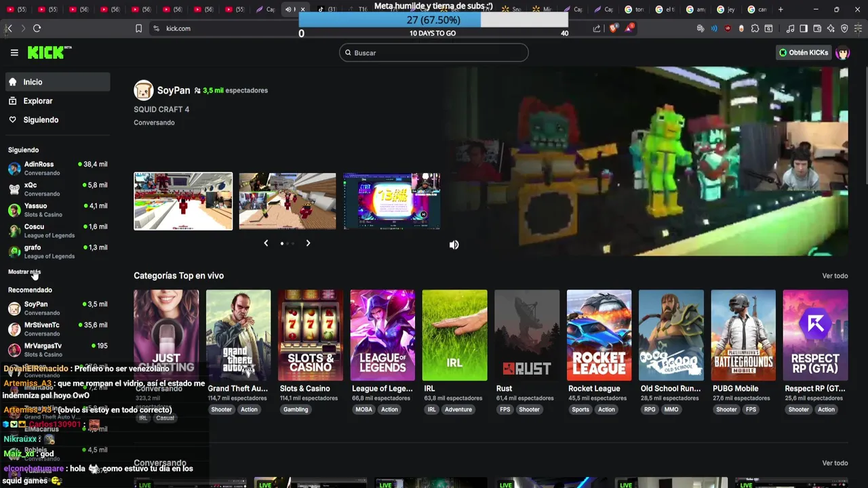Select first featured stream thumbnail
The image size is (868, 488).
(183, 201)
